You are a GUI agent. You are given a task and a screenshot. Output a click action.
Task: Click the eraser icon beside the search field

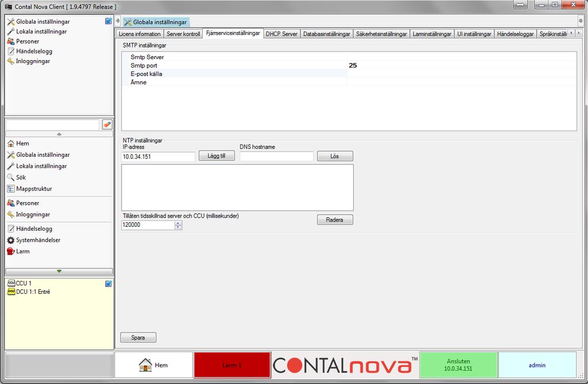point(107,125)
